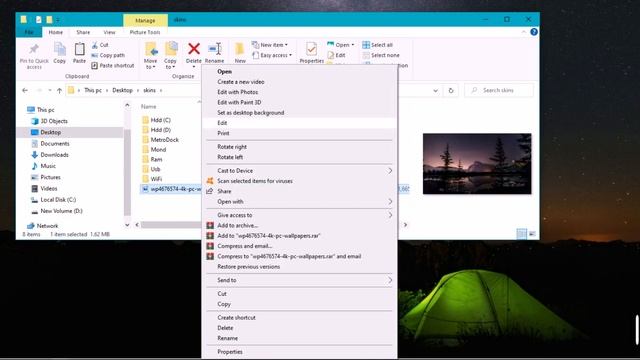Open Network in the navigation pane
This screenshot has width=640, height=360.
pos(47,226)
